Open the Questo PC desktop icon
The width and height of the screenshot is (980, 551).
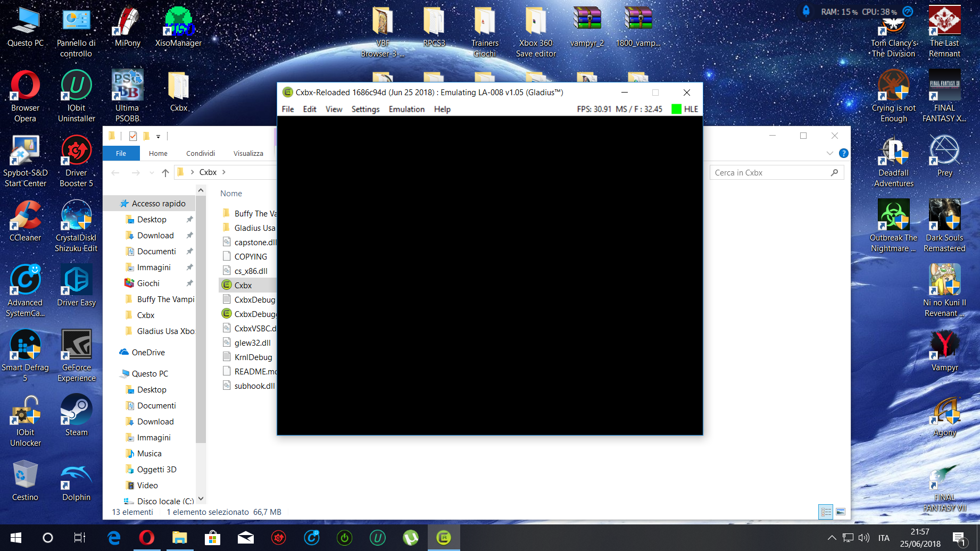pos(26,27)
